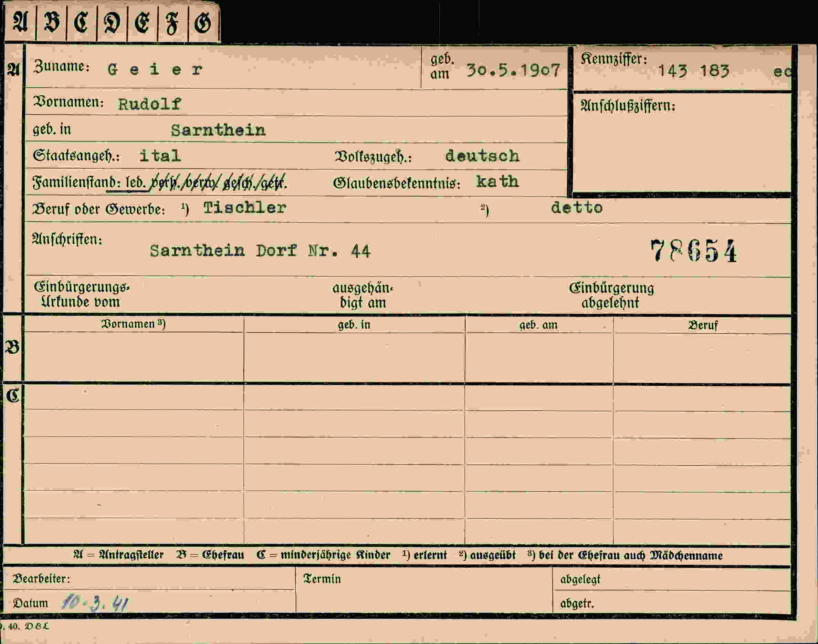
Task: Click legend 'C = minderjährige Kinder'
Action: tap(323, 555)
